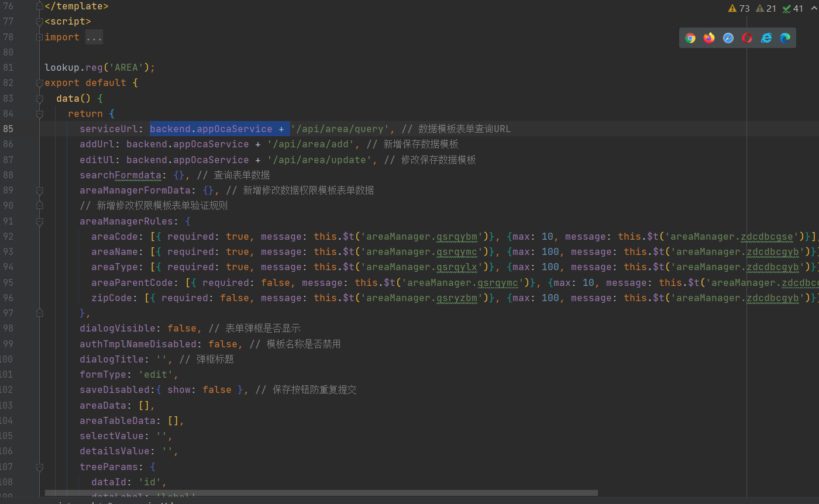Click the areaData property
819x504 pixels.
pyautogui.click(x=103, y=405)
